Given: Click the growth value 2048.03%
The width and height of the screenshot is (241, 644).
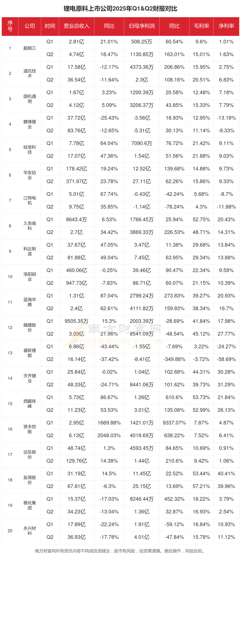Looking at the screenshot, I should pyautogui.click(x=109, y=435).
